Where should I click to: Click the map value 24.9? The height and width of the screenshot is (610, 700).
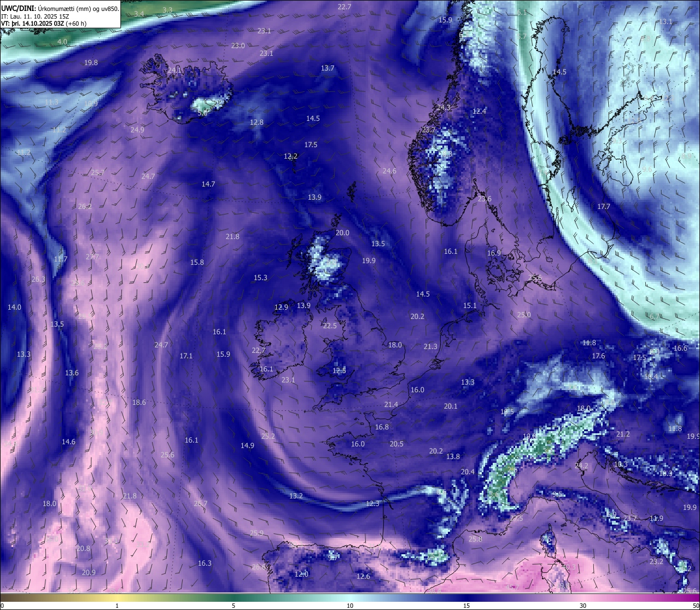137,130
